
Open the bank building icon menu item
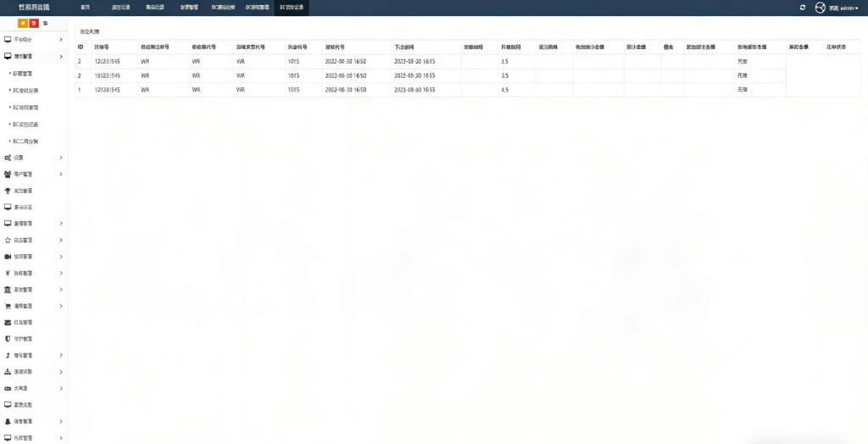pos(8,289)
